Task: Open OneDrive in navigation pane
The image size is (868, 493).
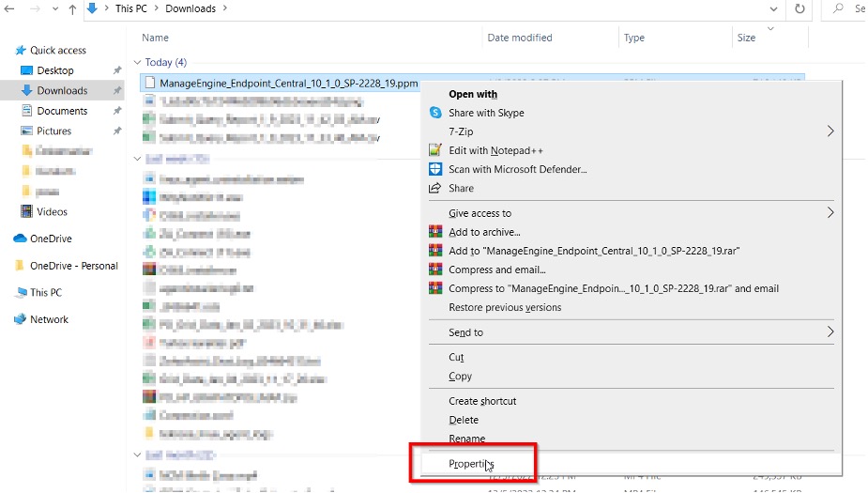Action: [51, 239]
